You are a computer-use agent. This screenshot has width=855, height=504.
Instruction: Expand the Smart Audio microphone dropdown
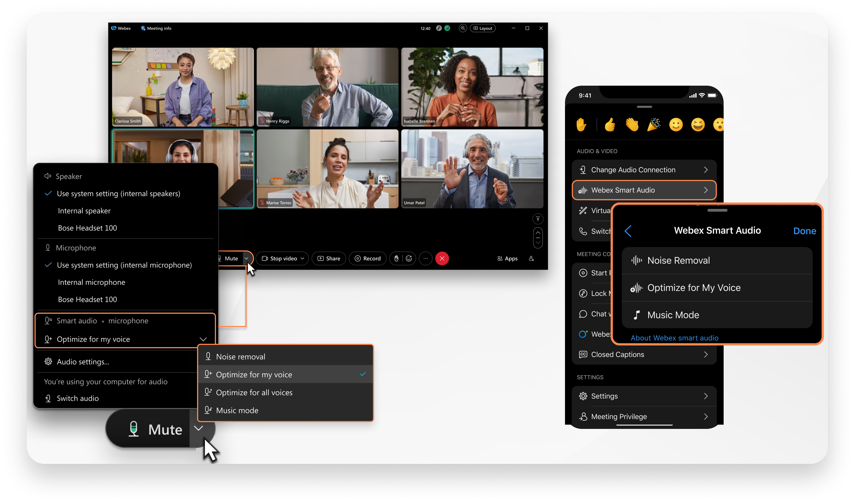203,339
